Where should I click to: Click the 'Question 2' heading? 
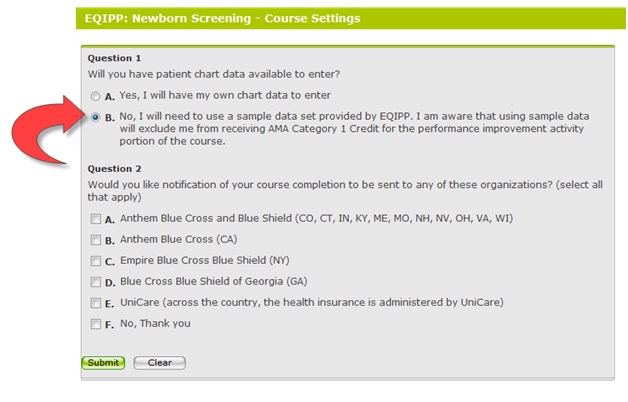click(x=115, y=169)
